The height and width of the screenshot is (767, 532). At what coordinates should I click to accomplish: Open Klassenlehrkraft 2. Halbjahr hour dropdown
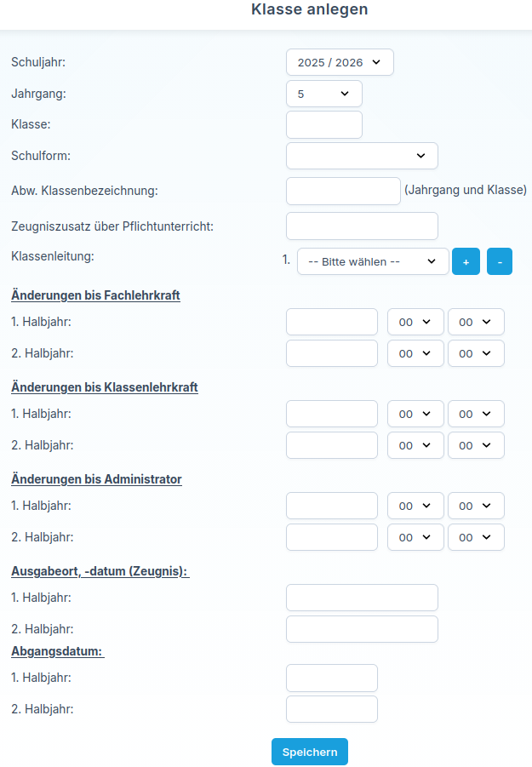(415, 445)
